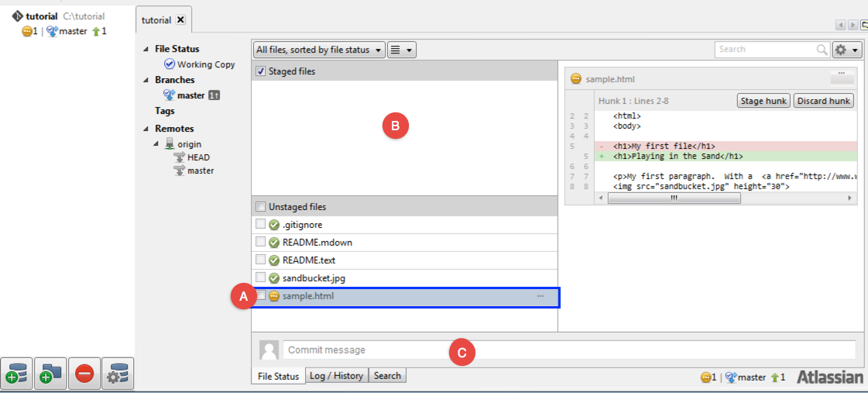Click the Commit message field
The height and width of the screenshot is (393, 868).
(570, 350)
